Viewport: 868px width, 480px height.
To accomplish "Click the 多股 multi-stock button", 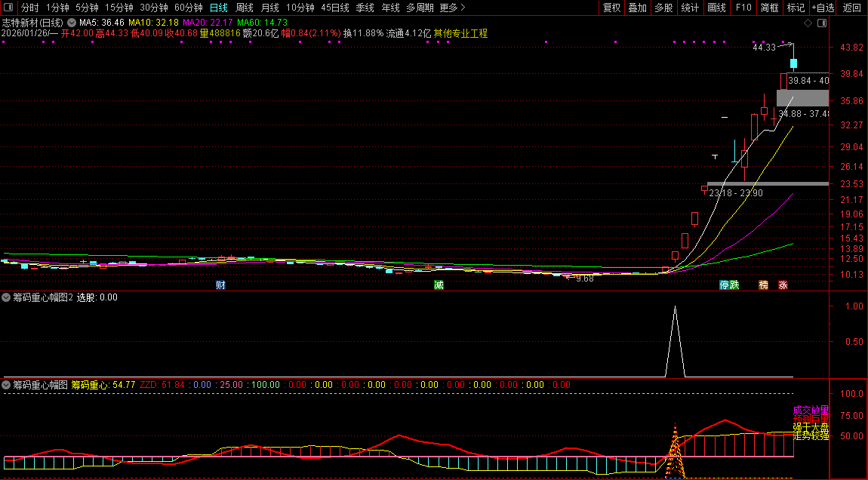I will 663,8.
